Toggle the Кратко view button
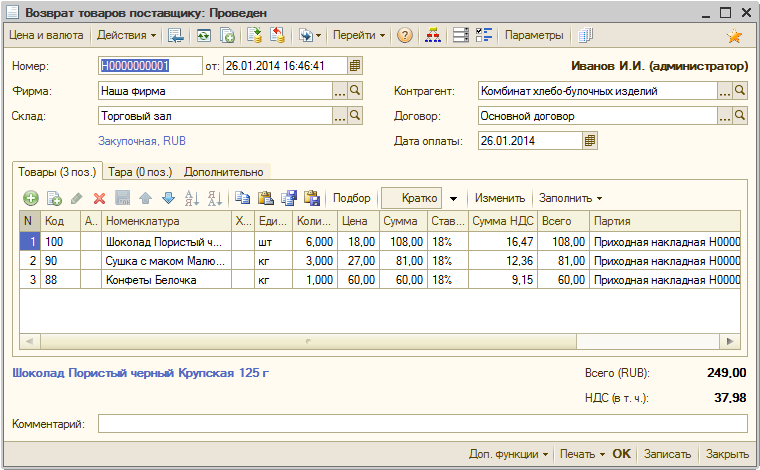This screenshot has height=470, width=760. click(411, 198)
